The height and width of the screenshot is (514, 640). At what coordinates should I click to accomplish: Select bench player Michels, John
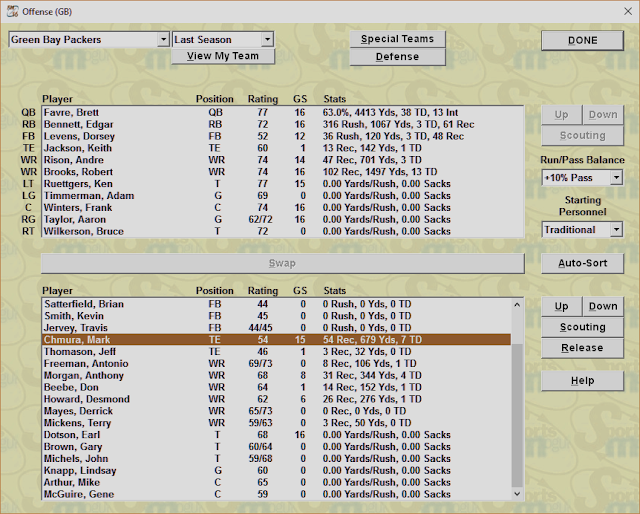[x=276, y=458]
